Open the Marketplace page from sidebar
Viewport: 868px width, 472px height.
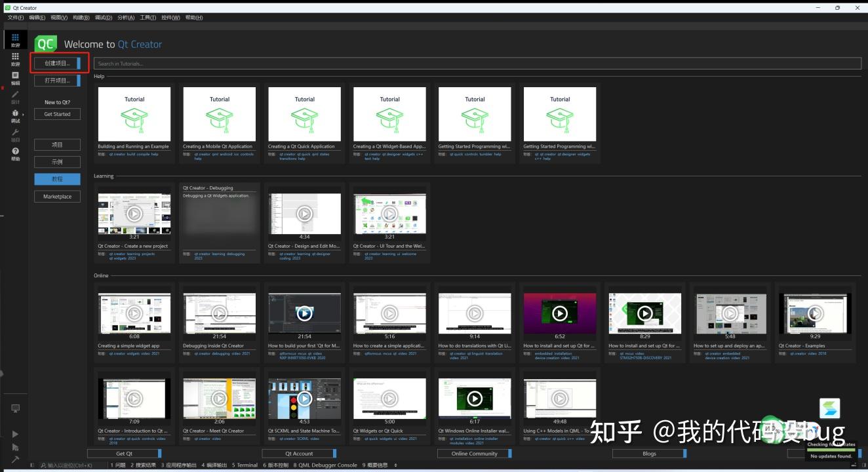coord(57,196)
